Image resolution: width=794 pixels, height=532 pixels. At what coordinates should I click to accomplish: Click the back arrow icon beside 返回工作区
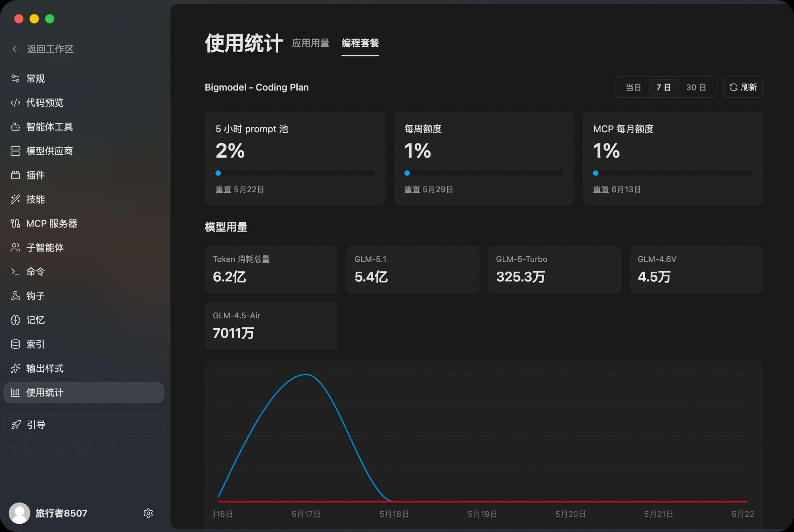coord(16,49)
